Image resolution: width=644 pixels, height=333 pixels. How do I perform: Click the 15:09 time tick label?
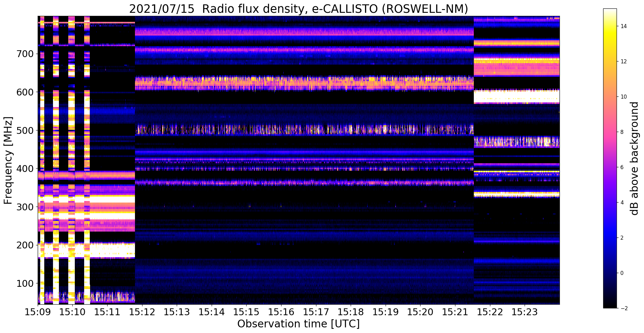[38, 311]
